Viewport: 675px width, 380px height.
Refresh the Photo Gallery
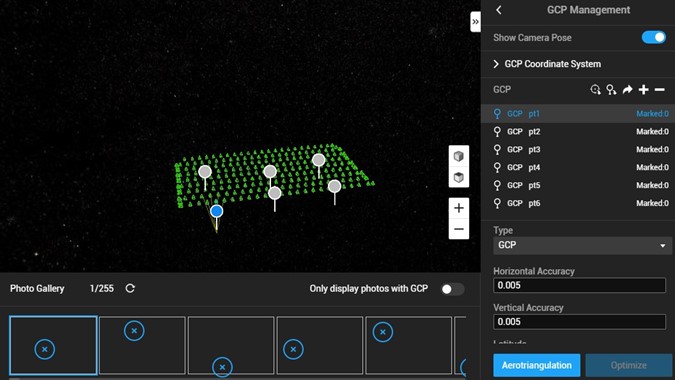tap(130, 288)
